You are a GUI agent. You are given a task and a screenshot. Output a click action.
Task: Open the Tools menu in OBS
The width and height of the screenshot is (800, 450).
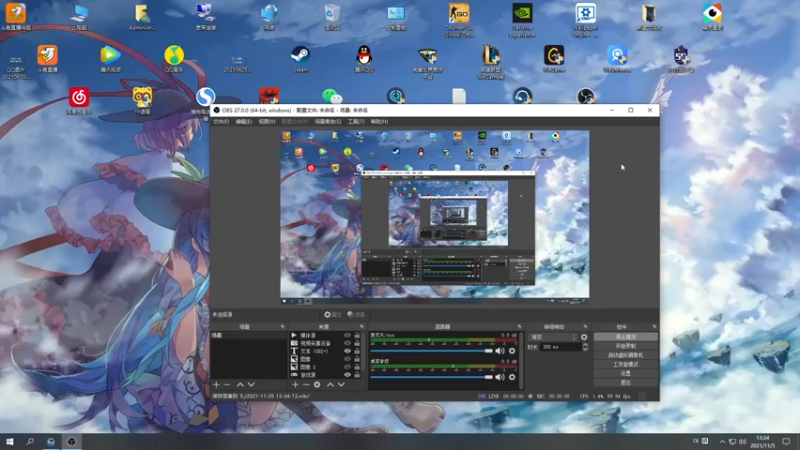tap(355, 121)
